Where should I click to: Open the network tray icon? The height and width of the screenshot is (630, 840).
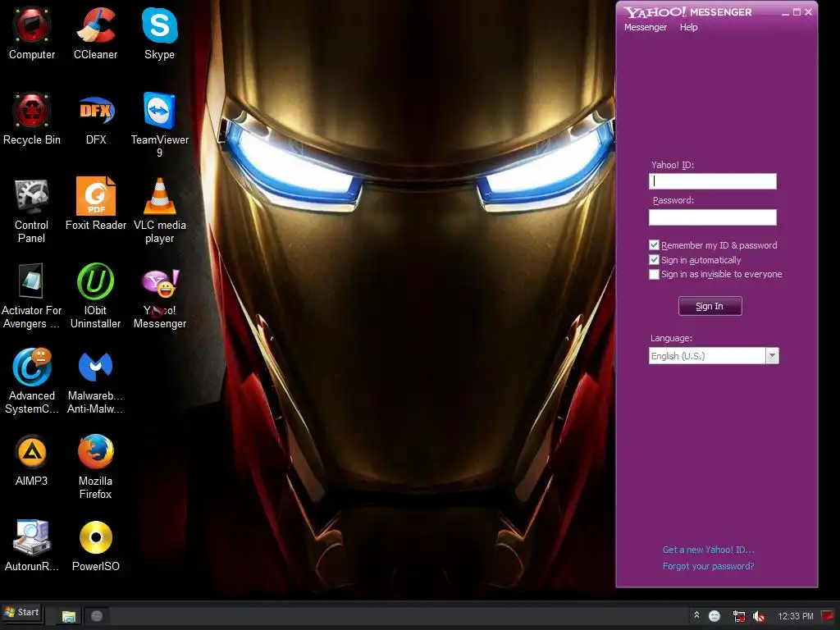click(739, 616)
